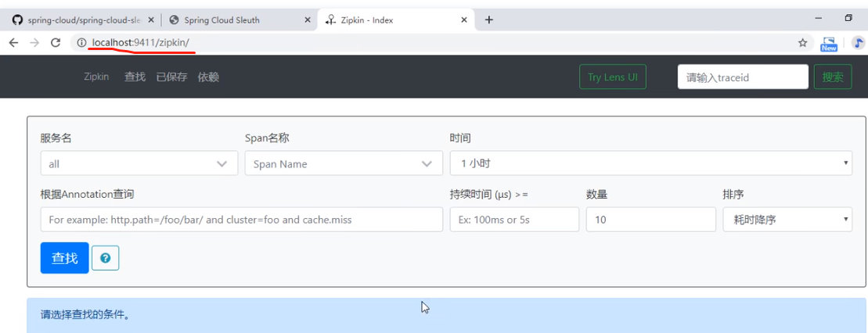Click the 根据Annotation查询 label
This screenshot has height=333, width=868.
point(88,194)
